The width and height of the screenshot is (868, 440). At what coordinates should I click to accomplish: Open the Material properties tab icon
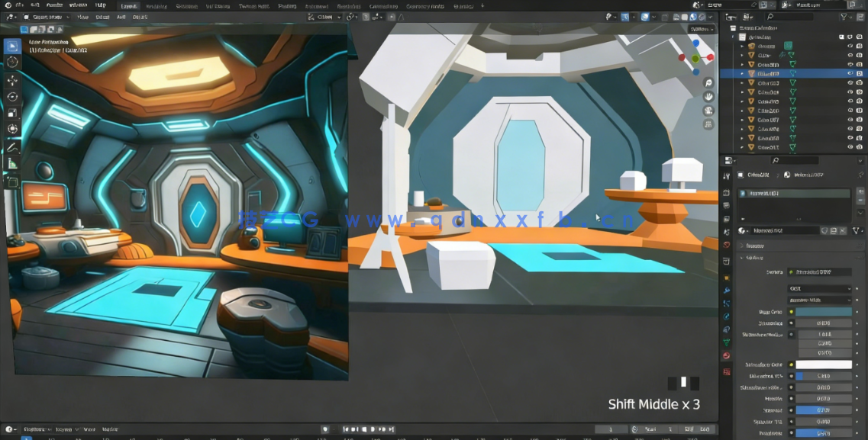[727, 355]
